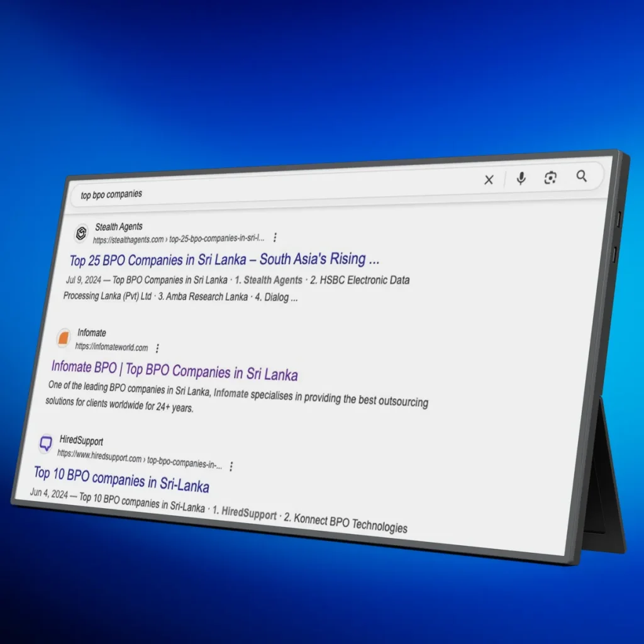Click the HiredSupport chat bubble favicon

click(x=45, y=444)
